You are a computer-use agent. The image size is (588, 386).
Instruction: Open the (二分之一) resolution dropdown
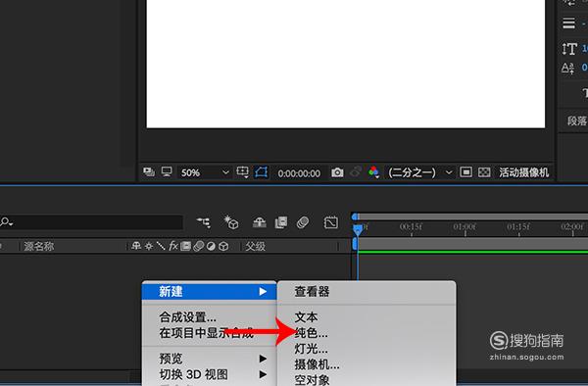pos(420,172)
